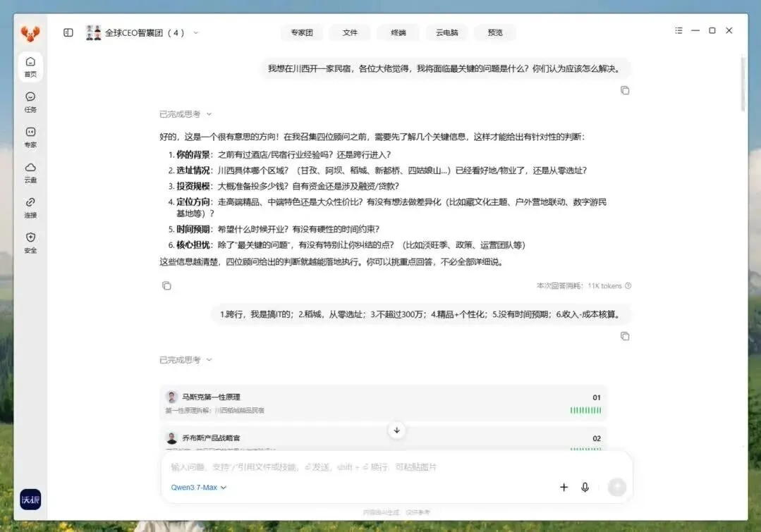Image resolution: width=761 pixels, height=532 pixels.
Task: Open 云盘 cloud drive in sidebar
Action: pos(30,173)
